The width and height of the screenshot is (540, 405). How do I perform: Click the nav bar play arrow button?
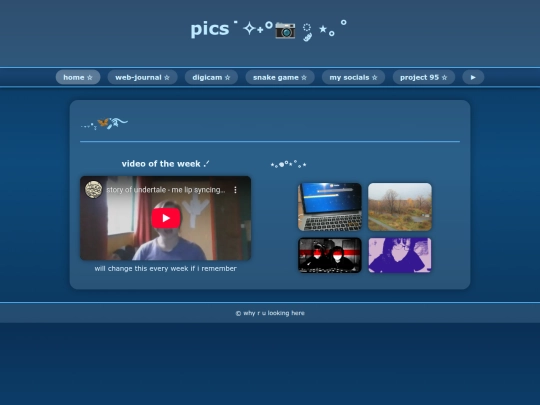click(473, 77)
